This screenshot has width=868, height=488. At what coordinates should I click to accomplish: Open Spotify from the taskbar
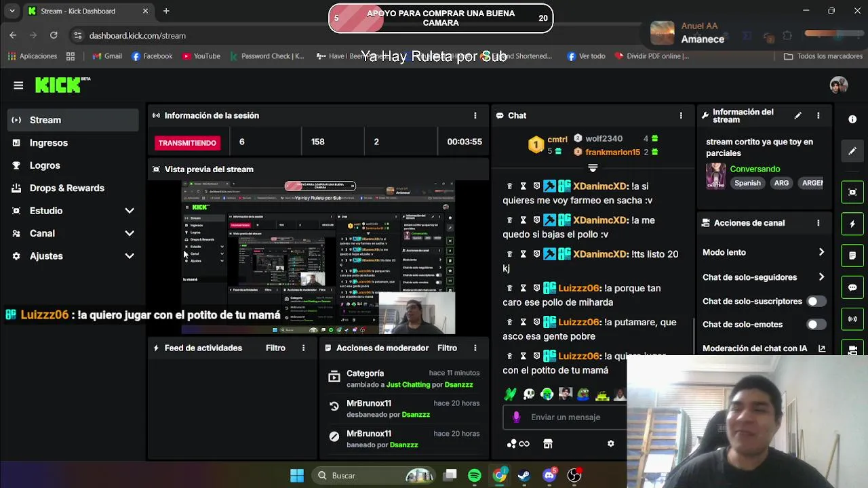coord(475,475)
